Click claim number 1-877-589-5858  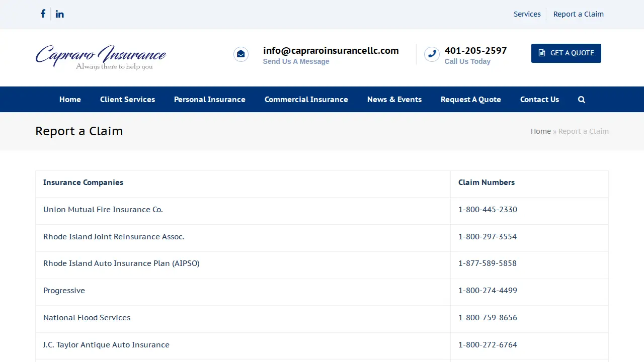pyautogui.click(x=488, y=263)
